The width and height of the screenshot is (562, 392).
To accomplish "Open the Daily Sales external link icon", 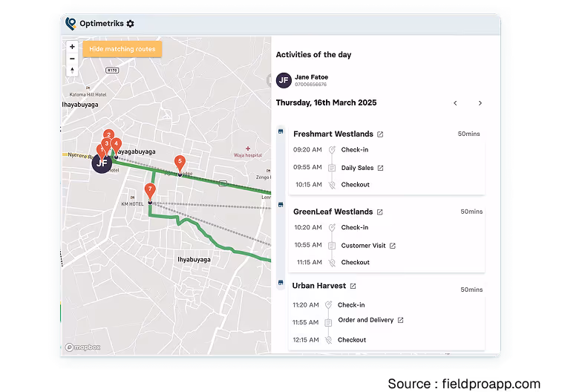I will 381,168.
